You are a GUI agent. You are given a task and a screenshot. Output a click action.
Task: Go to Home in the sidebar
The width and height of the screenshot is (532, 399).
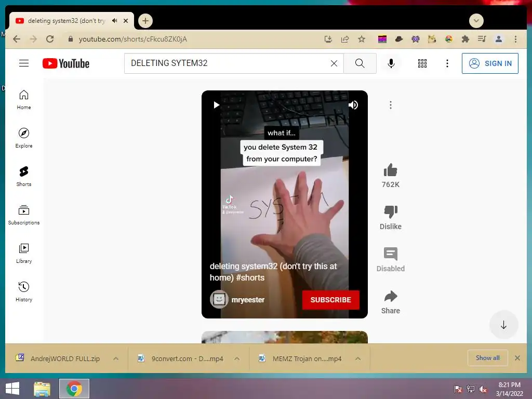pos(24,100)
